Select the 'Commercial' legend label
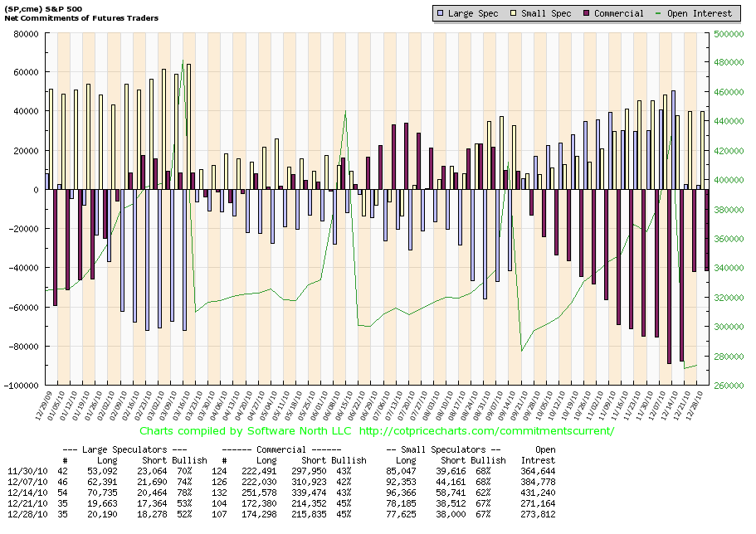Screen dimensions: 756x534 [618, 13]
